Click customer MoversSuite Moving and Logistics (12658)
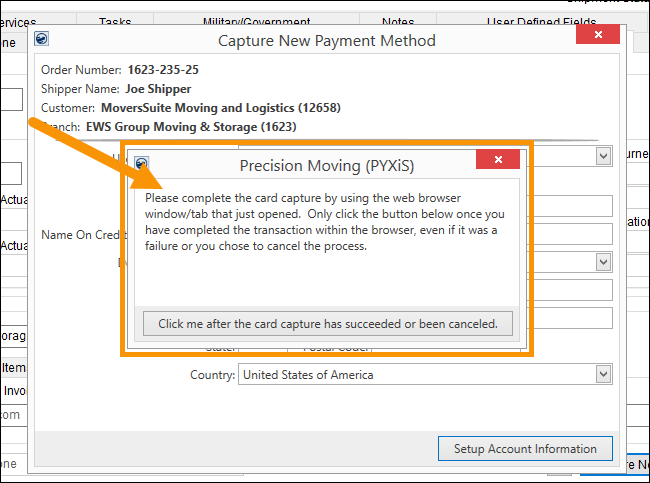The height and width of the screenshot is (483, 650). (x=221, y=108)
